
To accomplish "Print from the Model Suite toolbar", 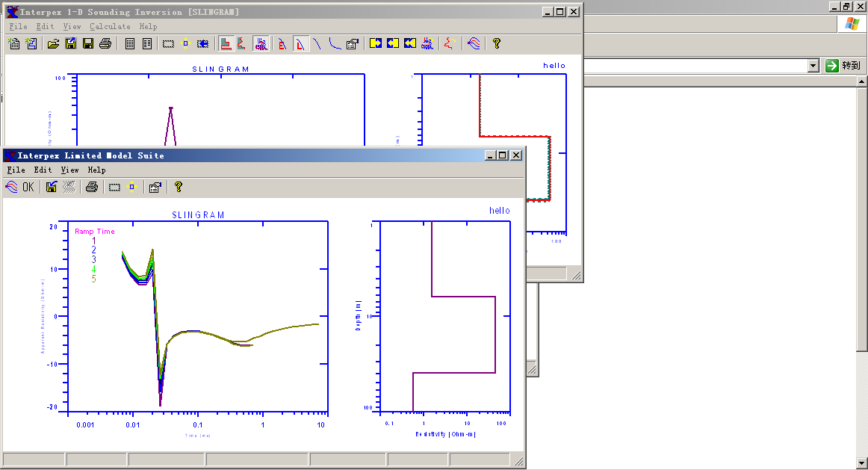I will coord(92,187).
